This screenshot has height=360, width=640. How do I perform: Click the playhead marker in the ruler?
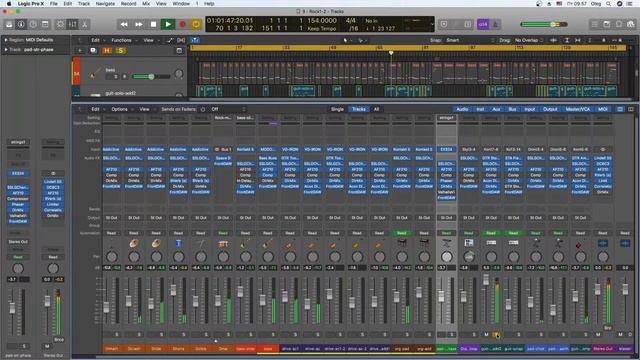coord(391,53)
